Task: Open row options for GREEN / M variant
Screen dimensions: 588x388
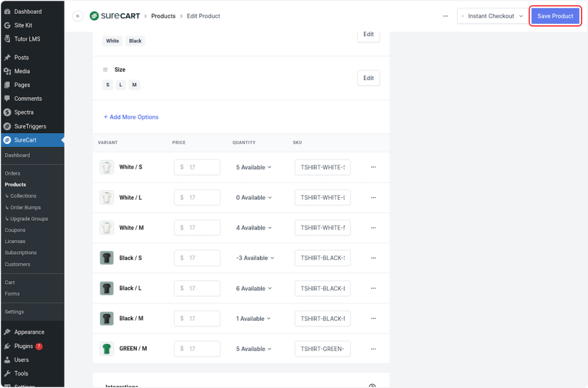Action: coord(373,349)
